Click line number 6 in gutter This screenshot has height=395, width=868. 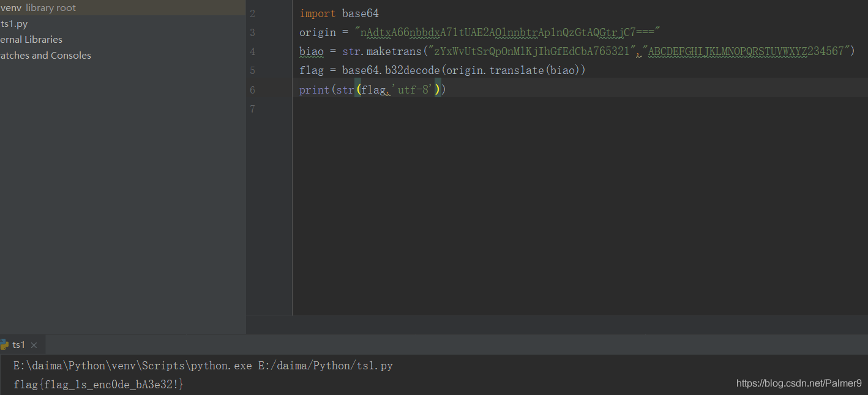point(253,90)
